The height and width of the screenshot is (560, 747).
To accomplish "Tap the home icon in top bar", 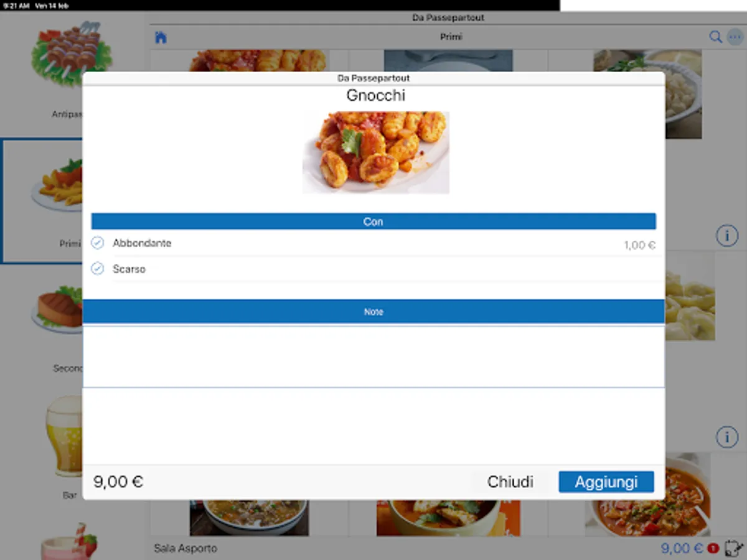I will [x=161, y=37].
